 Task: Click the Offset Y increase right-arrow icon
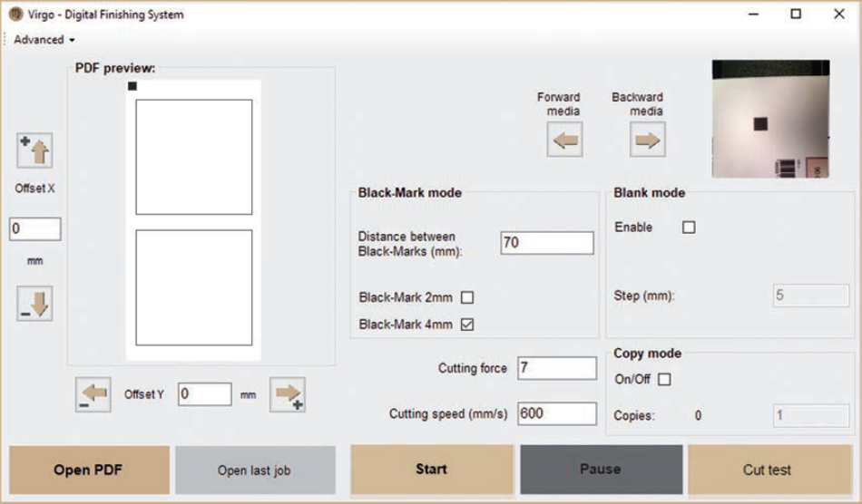[288, 394]
